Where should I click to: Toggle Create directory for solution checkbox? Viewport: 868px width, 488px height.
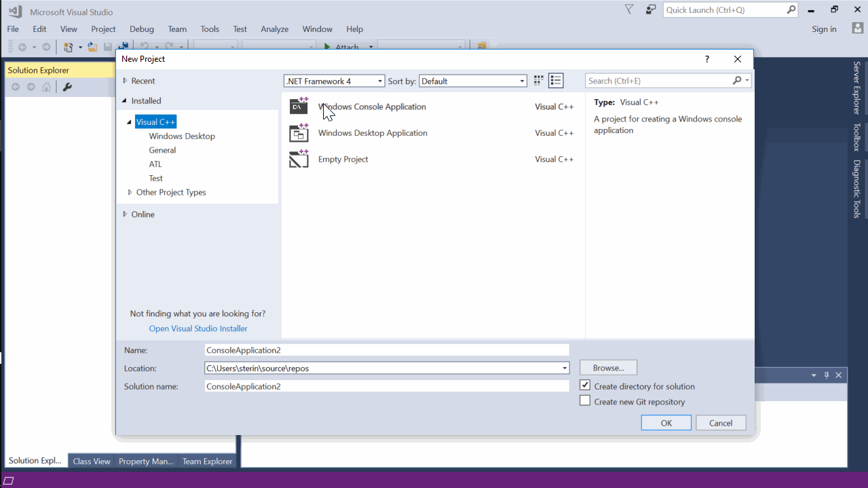(585, 385)
